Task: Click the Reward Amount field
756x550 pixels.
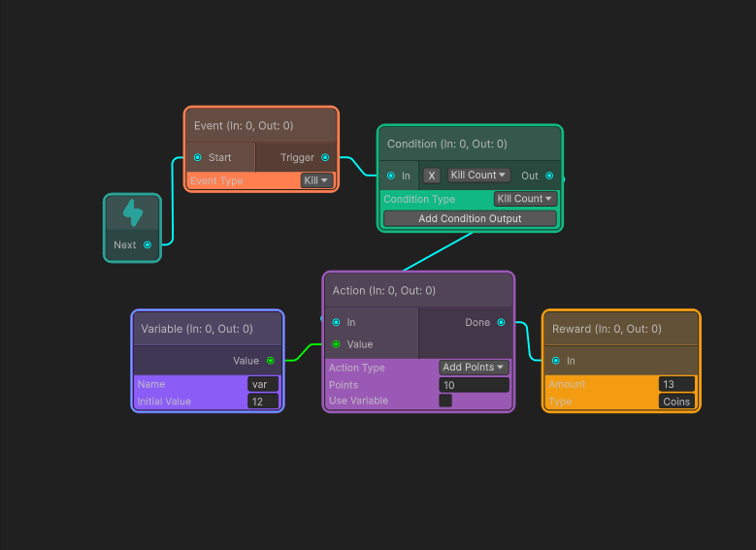Action: tap(676, 384)
